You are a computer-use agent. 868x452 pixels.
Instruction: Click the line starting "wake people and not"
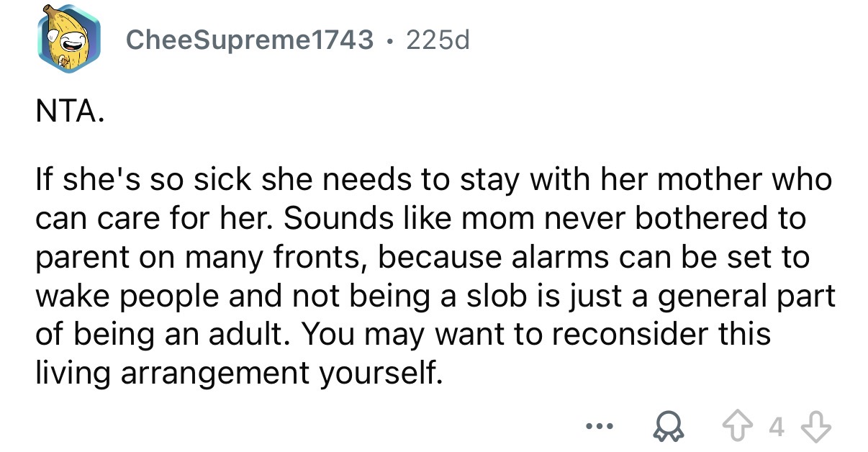pos(436,297)
